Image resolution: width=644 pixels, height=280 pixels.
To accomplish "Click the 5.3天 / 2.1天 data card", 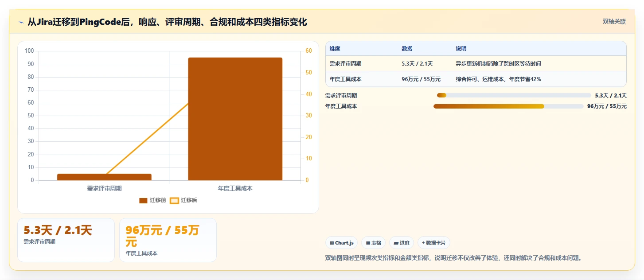I will pyautogui.click(x=66, y=240).
